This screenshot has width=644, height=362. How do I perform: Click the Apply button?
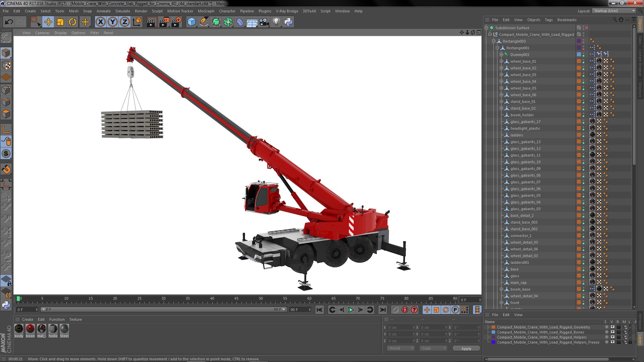(x=466, y=349)
